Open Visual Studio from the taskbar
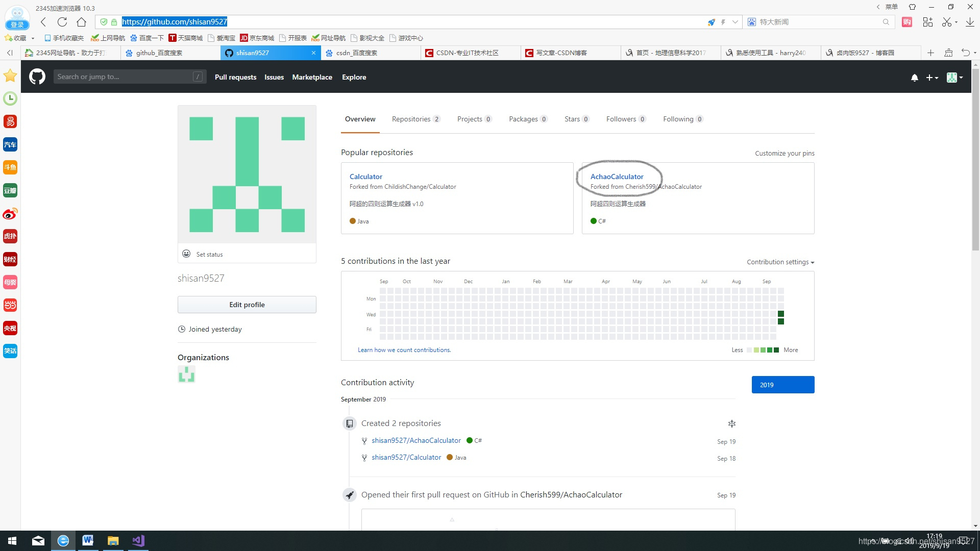 click(138, 541)
